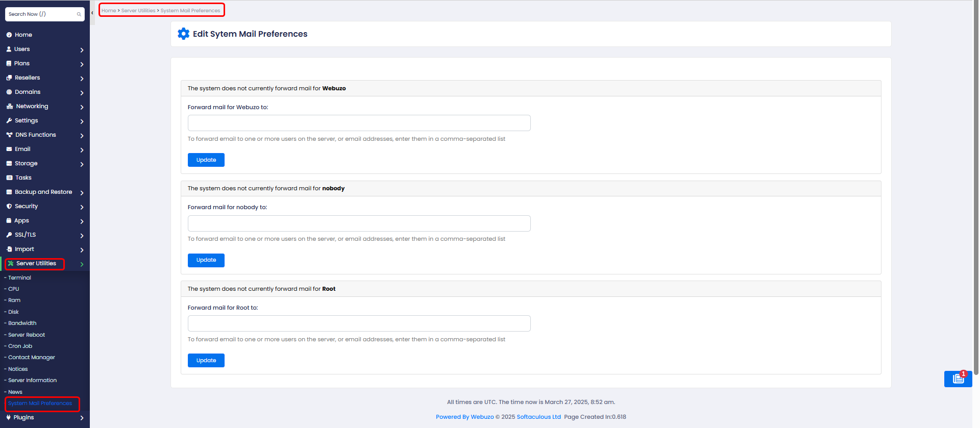Screen dimensions: 980x428
Task: Open the Terminal submenu item
Action: pyautogui.click(x=19, y=278)
